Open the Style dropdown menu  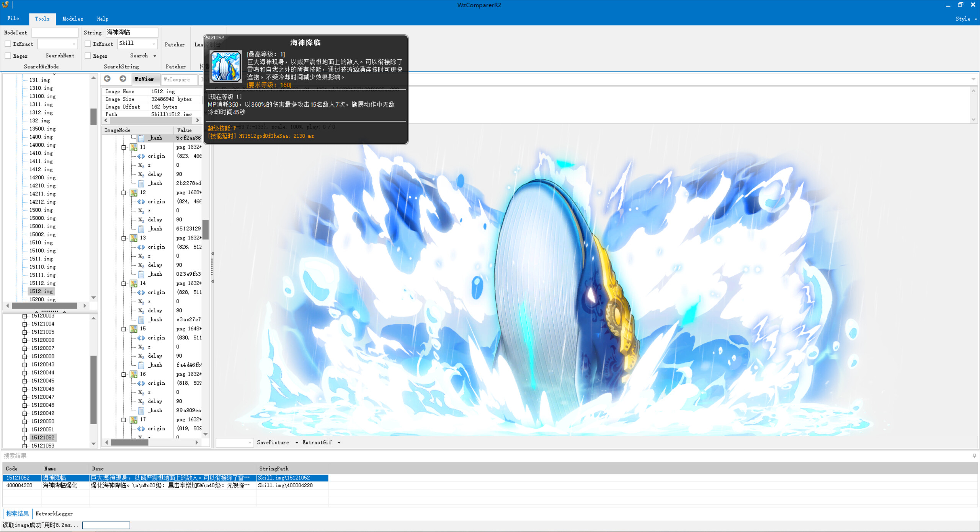[966, 19]
